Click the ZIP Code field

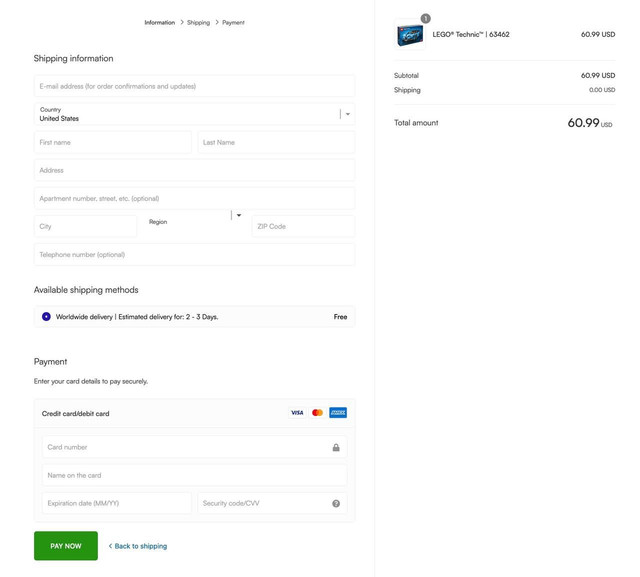tap(303, 226)
